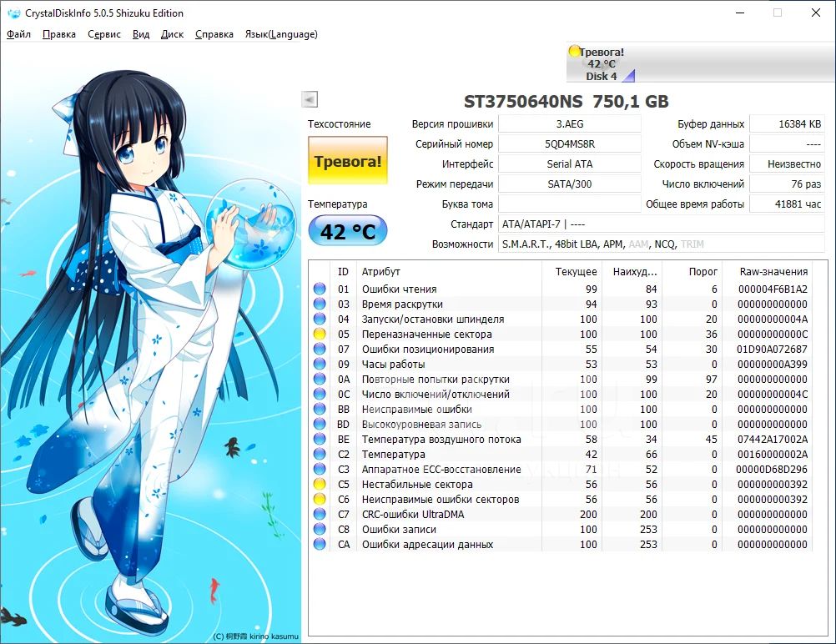
Task: Click the yellow Тревога! health status button
Action: coord(348,160)
